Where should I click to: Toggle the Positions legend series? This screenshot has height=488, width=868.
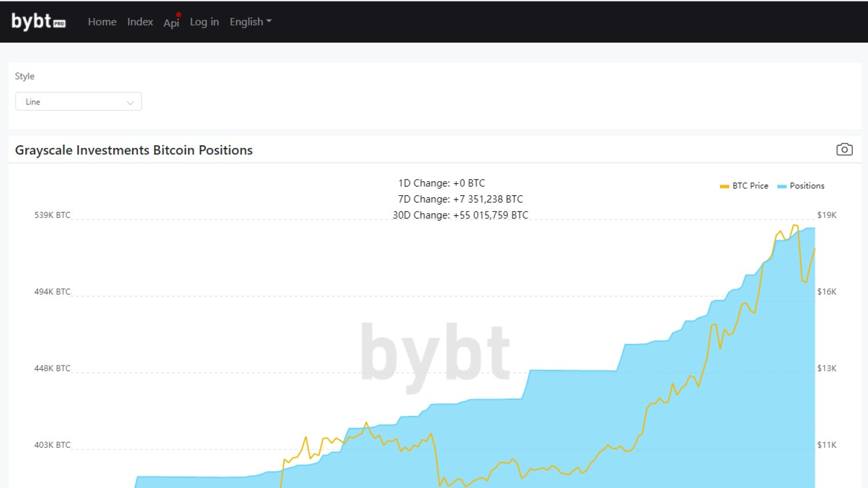[x=801, y=185]
